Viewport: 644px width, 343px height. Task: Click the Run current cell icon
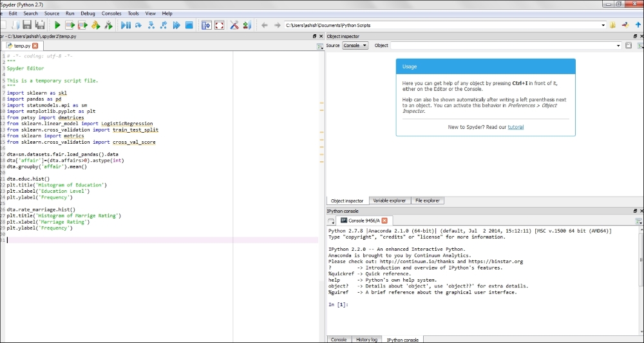(70, 25)
